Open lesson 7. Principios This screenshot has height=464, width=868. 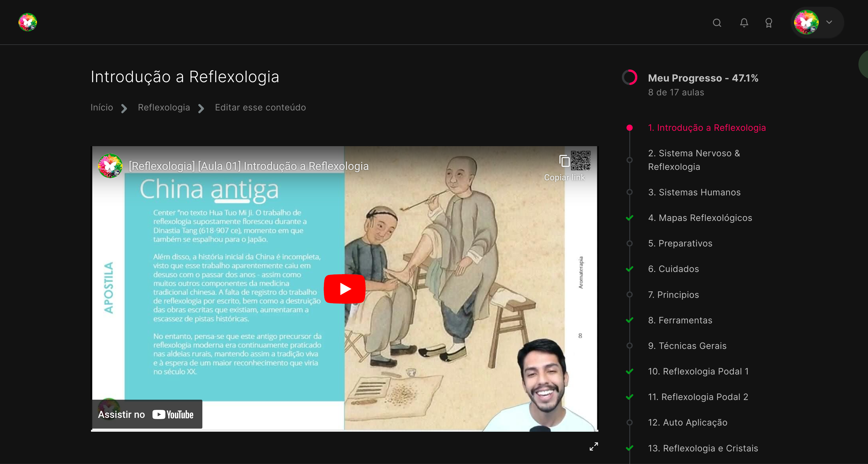pyautogui.click(x=673, y=295)
